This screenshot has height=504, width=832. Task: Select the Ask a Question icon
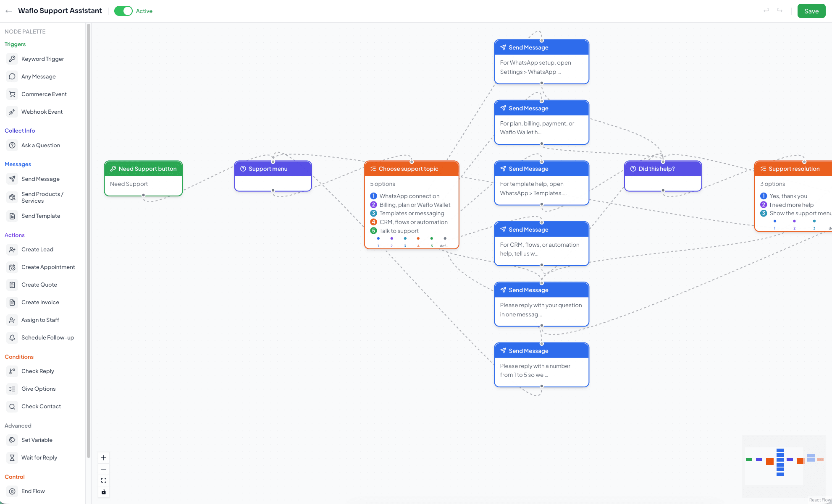12,145
